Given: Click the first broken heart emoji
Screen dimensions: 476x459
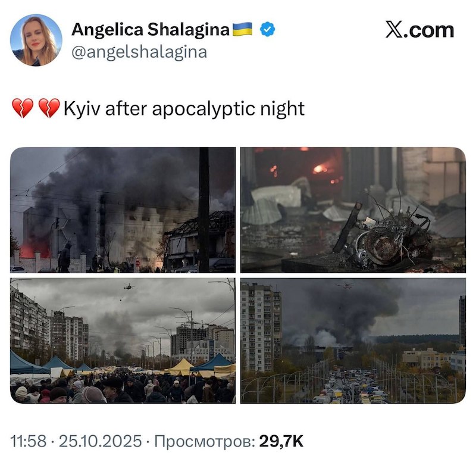Looking at the screenshot, I should [23, 108].
